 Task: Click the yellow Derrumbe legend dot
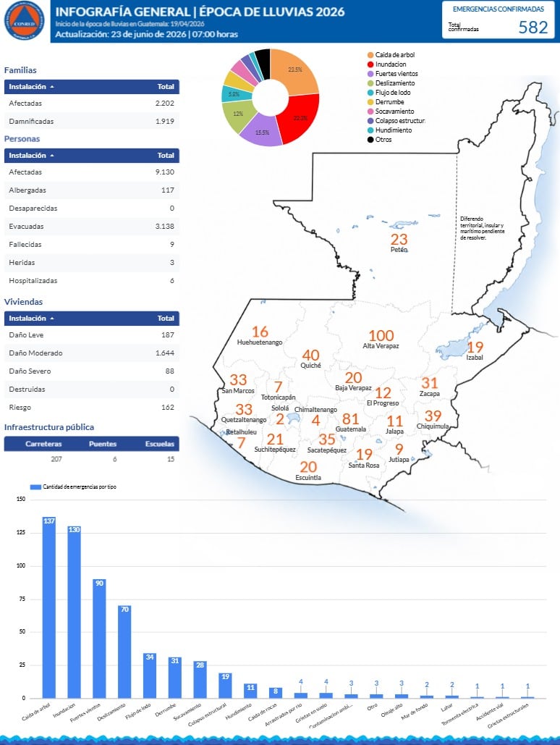370,102
